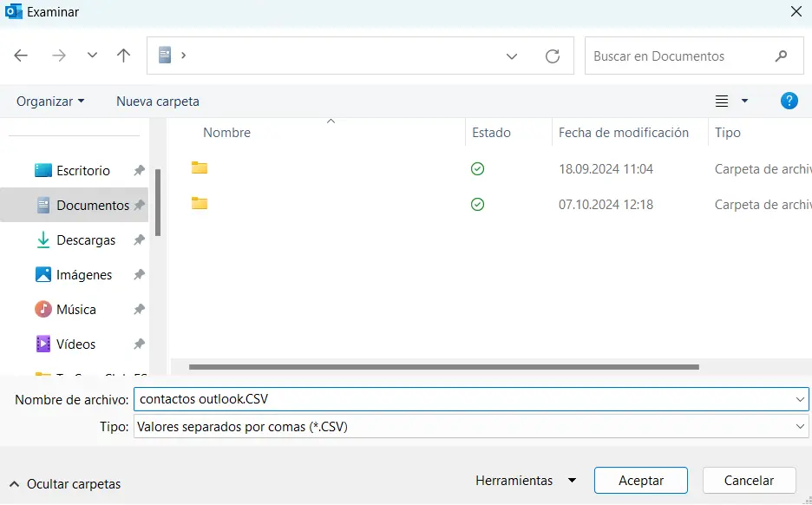Image resolution: width=812 pixels, height=505 pixels.
Task: Collapse folders with Ocultar carpetas
Action: pos(65,484)
